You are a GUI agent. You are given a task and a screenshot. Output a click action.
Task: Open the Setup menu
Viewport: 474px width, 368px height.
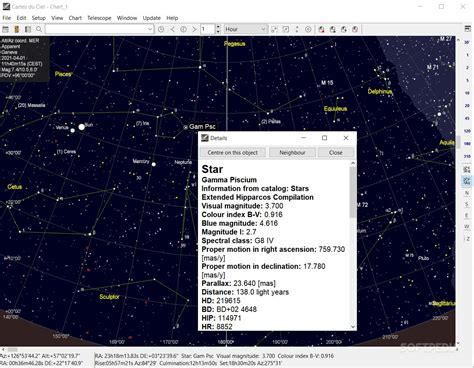39,18
